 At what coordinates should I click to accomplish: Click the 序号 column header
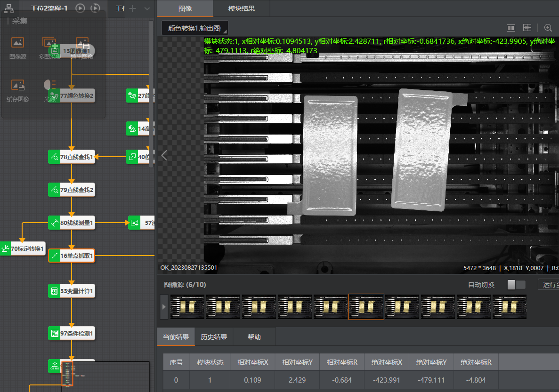(176, 362)
